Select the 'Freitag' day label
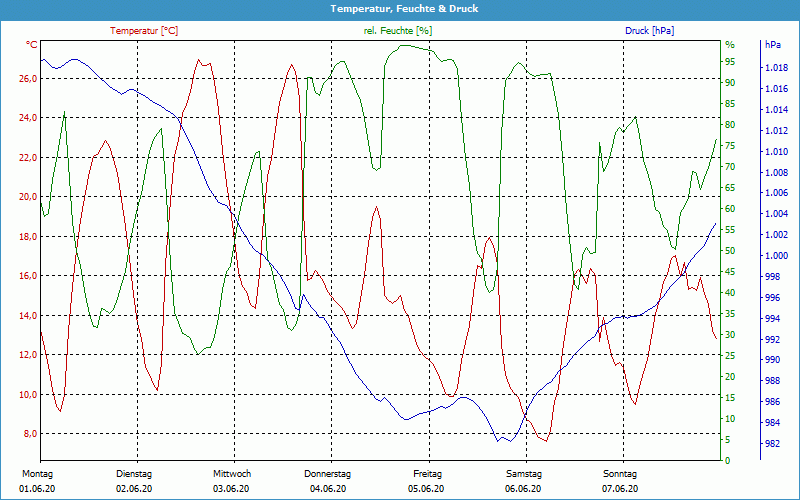This screenshot has height=500, width=800. (428, 474)
